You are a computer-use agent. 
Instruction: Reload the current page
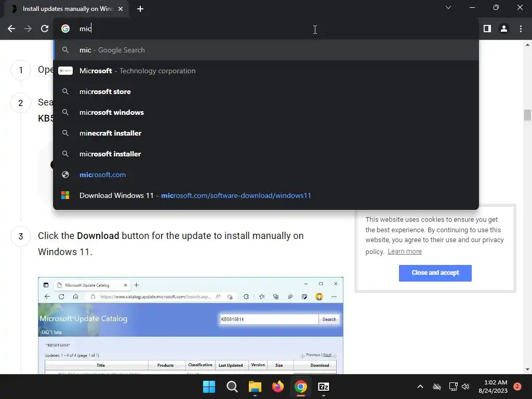tap(45, 29)
